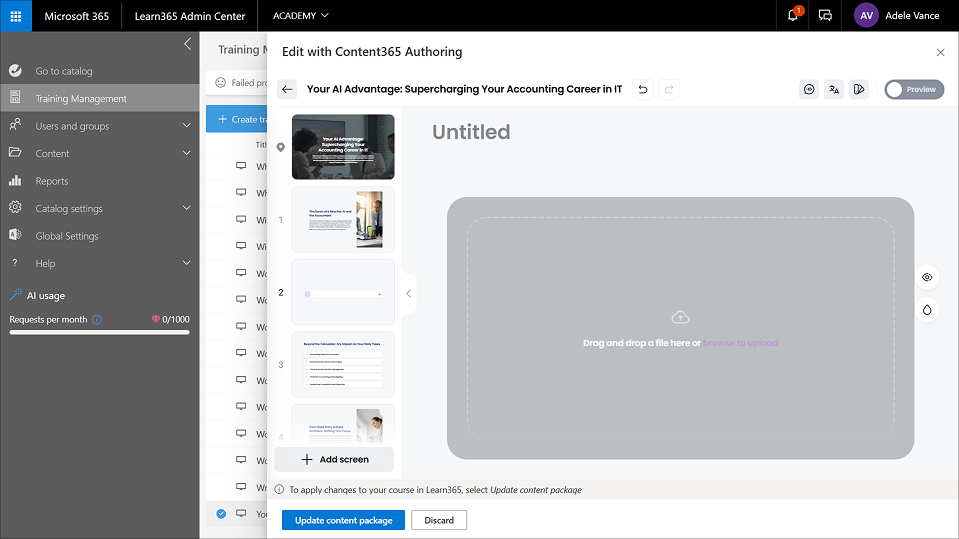Collapse the left navigation sidebar
This screenshot has height=539, width=959.
click(187, 44)
